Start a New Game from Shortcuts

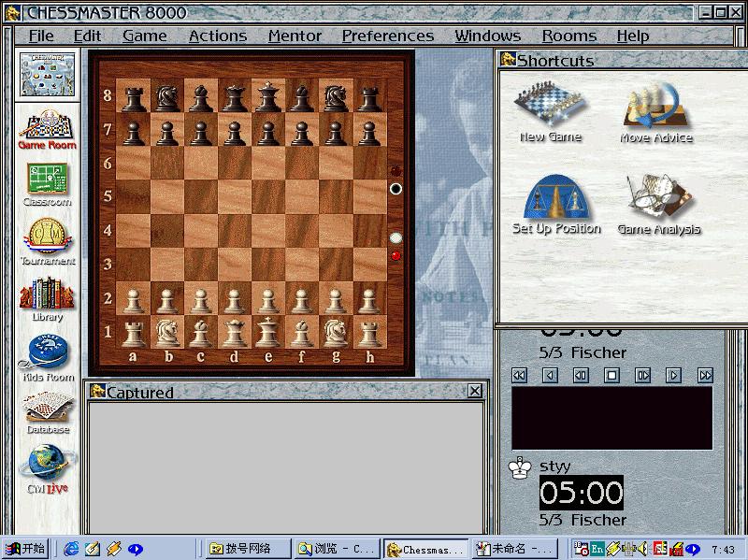(x=551, y=112)
